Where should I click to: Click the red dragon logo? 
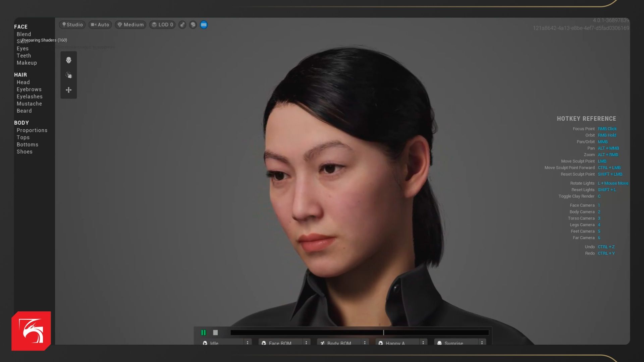pos(31,331)
